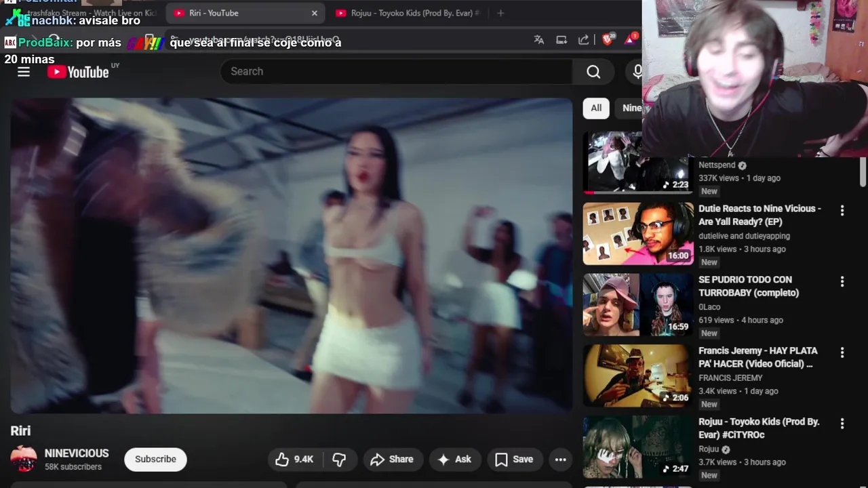Open FRANCIS JEREMY channel name
The image size is (868, 488).
[730, 379]
